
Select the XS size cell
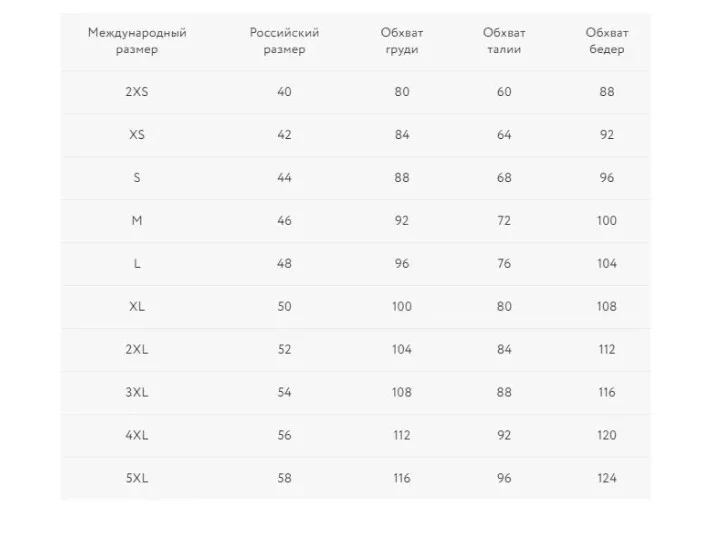coord(137,135)
